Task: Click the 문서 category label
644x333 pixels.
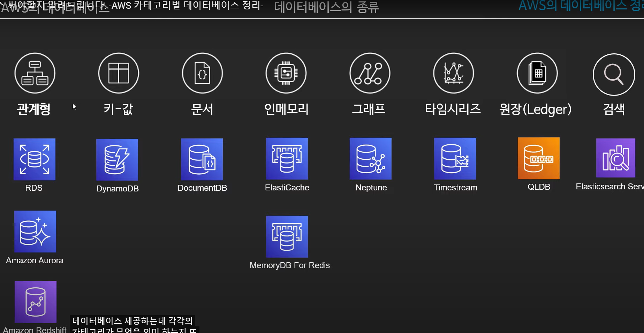Action: [x=202, y=109]
